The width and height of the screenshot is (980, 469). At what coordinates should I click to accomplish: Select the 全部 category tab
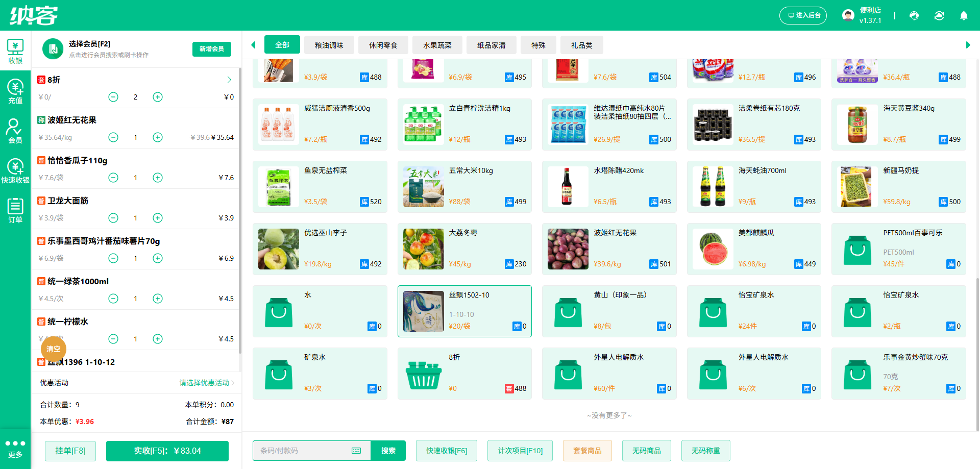[x=282, y=45]
